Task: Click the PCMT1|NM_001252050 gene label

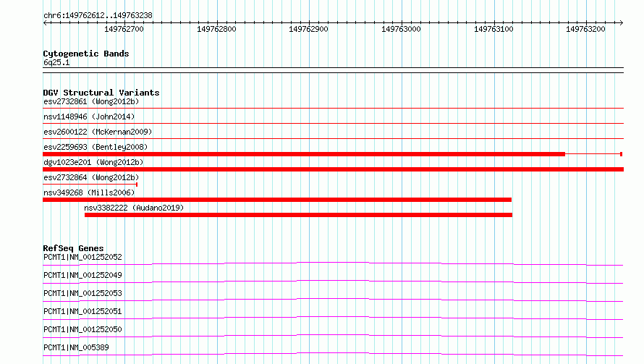Action: 82,329
